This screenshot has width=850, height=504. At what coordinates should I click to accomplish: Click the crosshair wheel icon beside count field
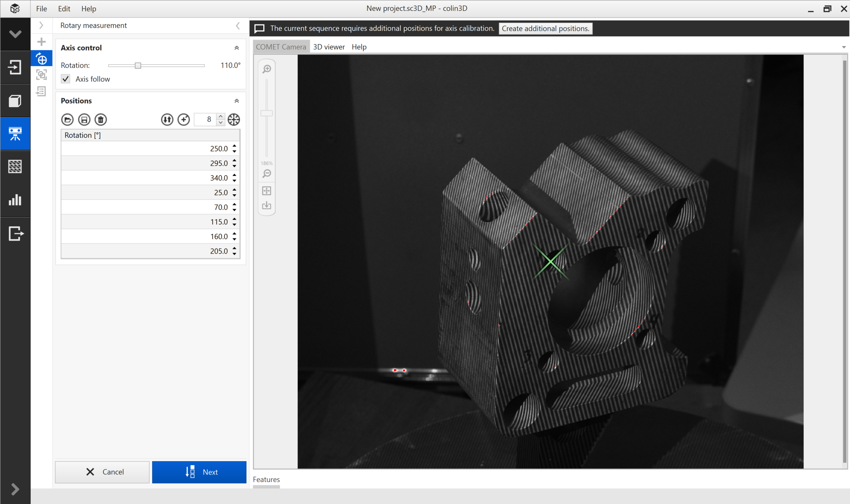[x=234, y=120]
